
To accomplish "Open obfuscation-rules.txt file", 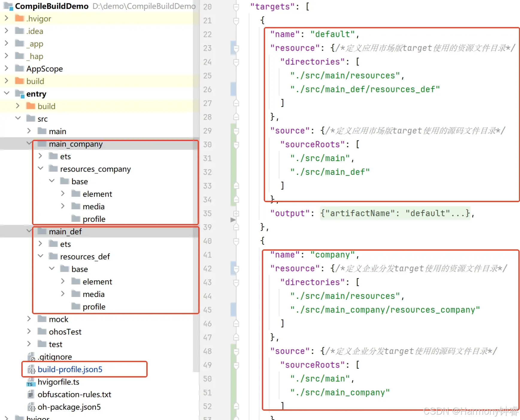I will [75, 394].
